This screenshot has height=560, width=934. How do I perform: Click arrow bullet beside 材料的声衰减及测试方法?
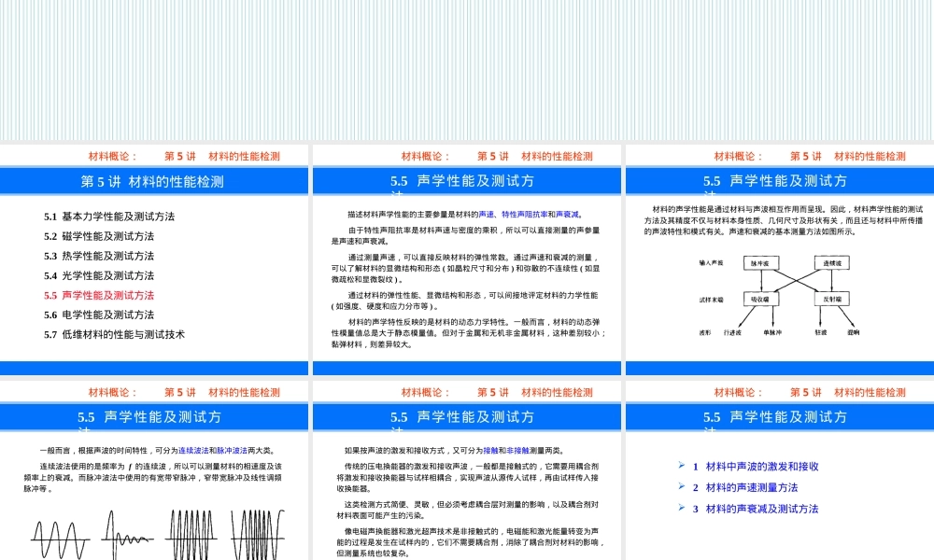coord(682,508)
